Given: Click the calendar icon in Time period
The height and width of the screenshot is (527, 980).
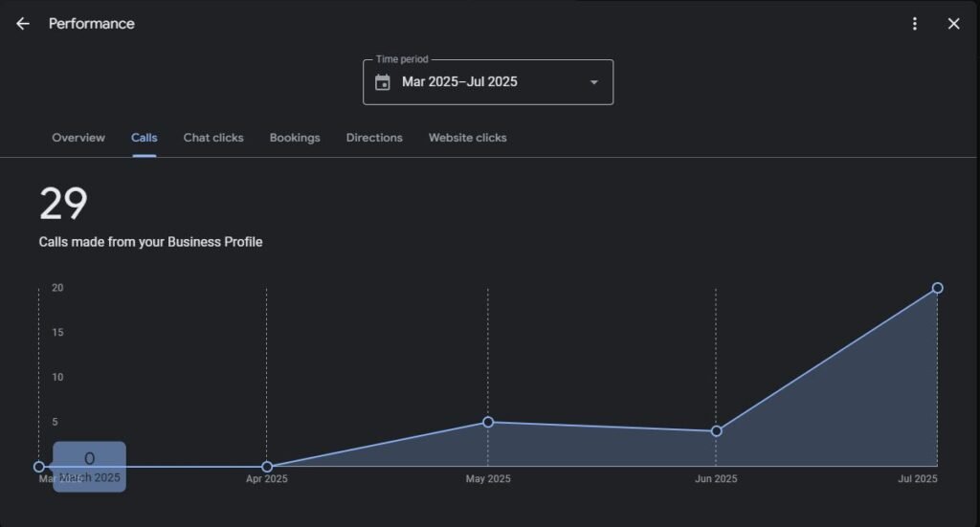Looking at the screenshot, I should [383, 82].
